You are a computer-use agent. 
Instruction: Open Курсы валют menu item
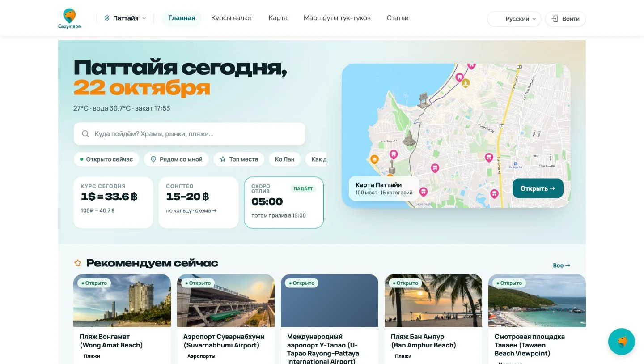pyautogui.click(x=232, y=18)
